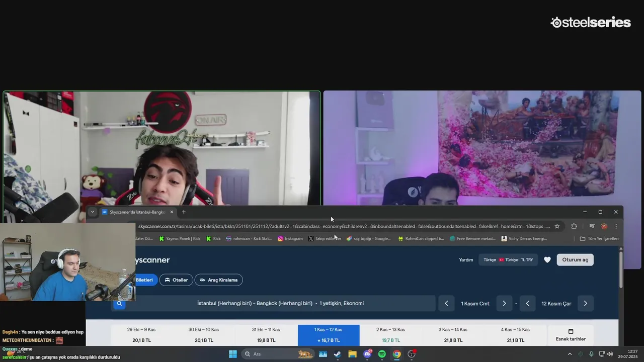Open the rahmican - Kick Stat bookmark
644x362 pixels.
tap(249, 239)
